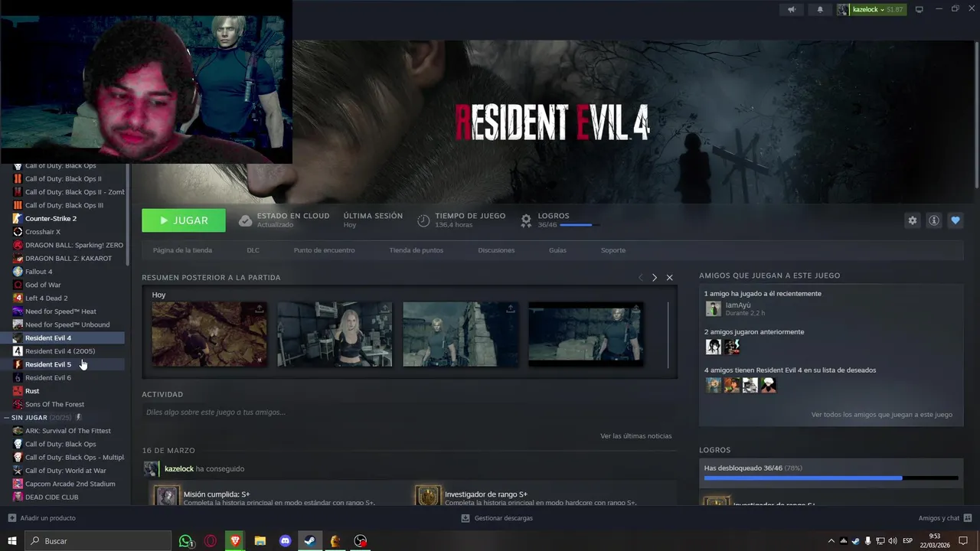Open the Guías tab

tap(557, 250)
